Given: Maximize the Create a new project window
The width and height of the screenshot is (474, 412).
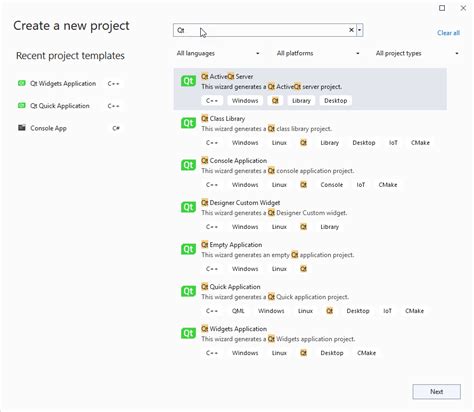Looking at the screenshot, I should [x=442, y=8].
